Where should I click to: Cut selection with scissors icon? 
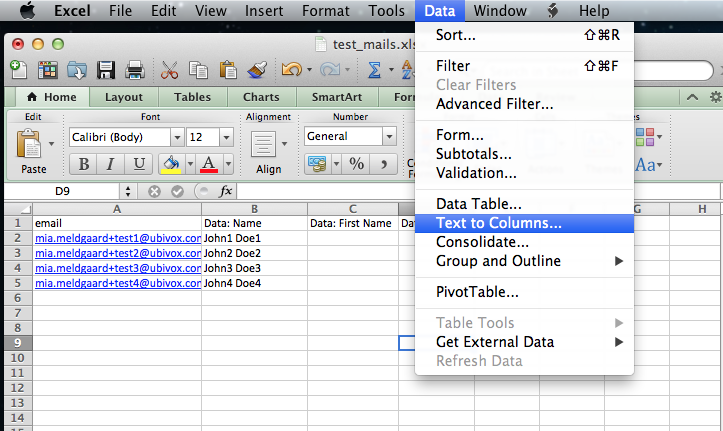pyautogui.click(x=169, y=70)
